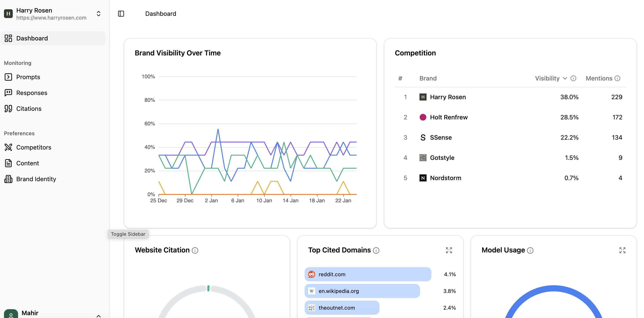Expand the Model Usage card
Screen dimensions: 644x318
click(622, 250)
